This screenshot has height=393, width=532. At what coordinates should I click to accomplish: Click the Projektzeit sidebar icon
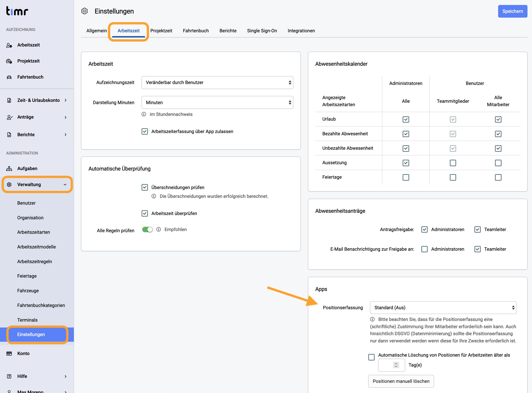9,61
